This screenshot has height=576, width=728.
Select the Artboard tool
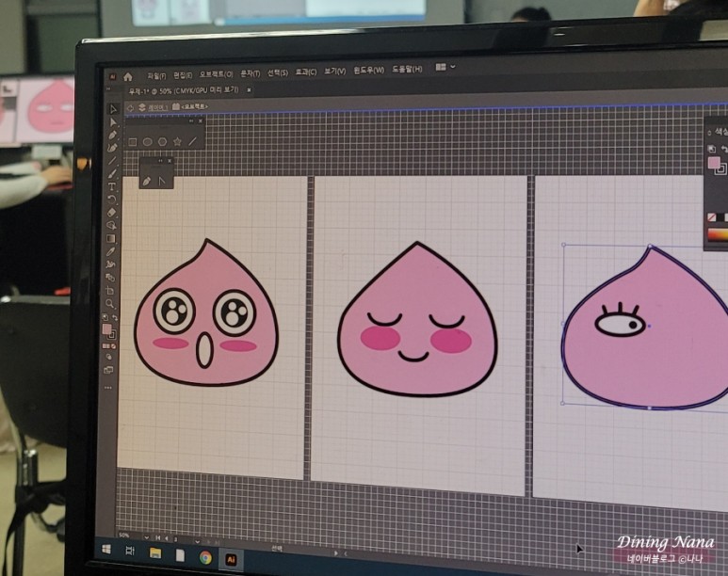tap(110, 291)
